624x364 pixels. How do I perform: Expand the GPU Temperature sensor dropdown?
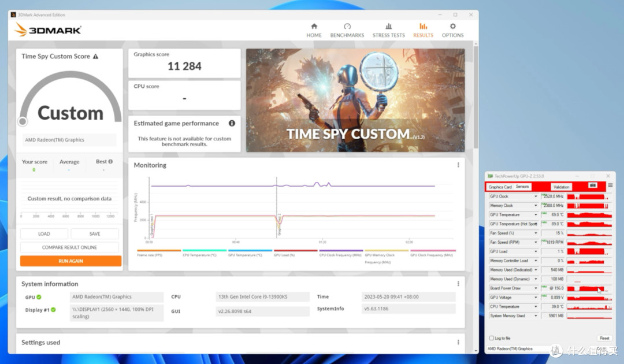(536, 214)
